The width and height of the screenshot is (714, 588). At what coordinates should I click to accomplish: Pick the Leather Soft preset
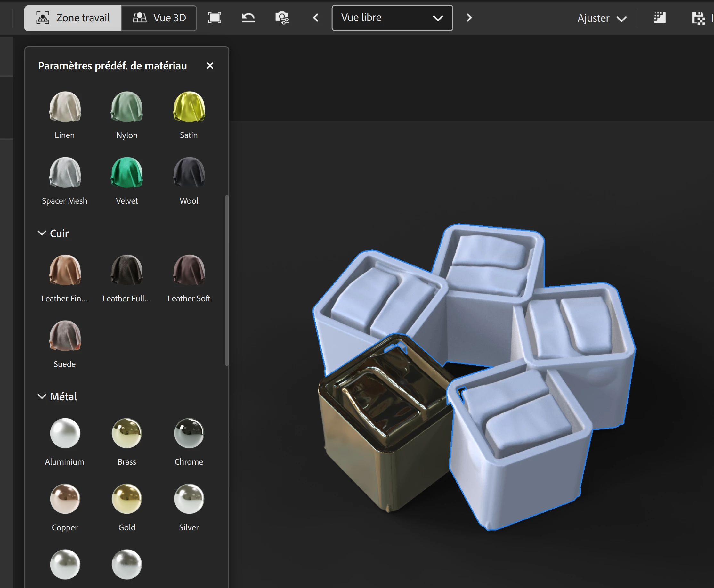(189, 270)
